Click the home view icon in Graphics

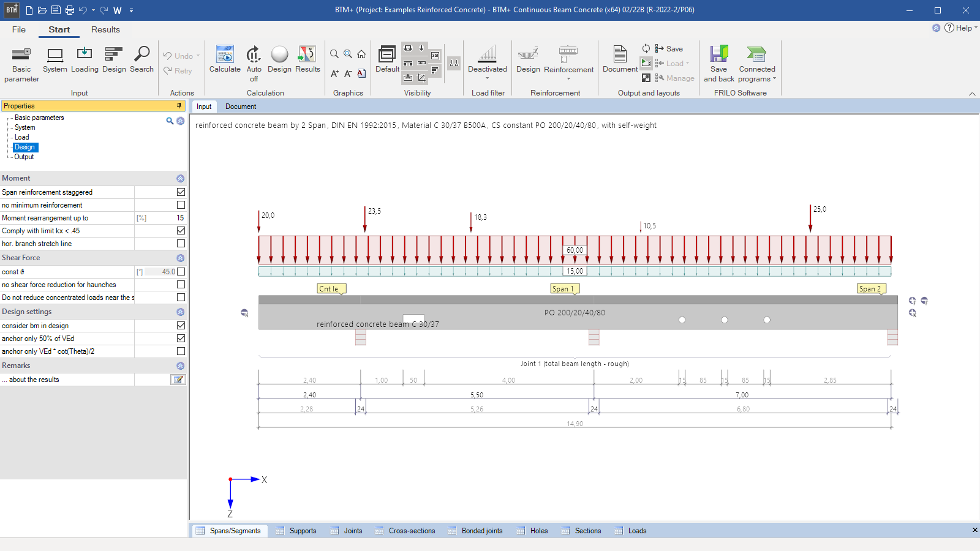tap(361, 54)
